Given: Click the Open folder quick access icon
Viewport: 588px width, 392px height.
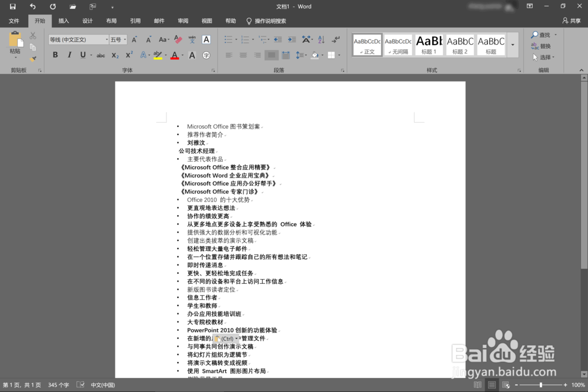Looking at the screenshot, I should 73,6.
